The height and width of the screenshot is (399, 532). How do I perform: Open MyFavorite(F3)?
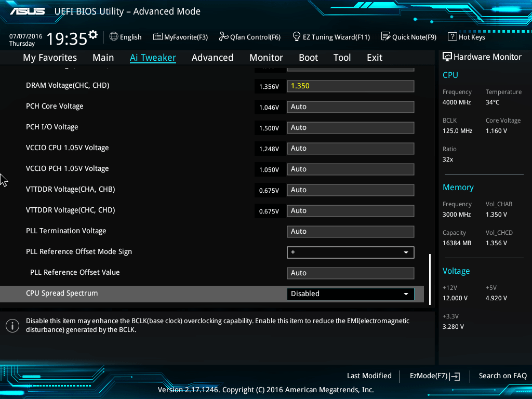pyautogui.click(x=180, y=37)
